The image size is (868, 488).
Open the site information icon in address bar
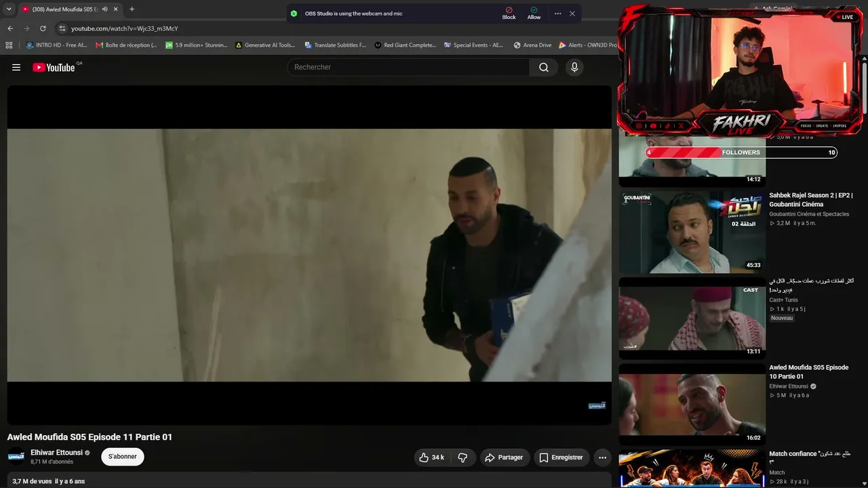(x=62, y=28)
